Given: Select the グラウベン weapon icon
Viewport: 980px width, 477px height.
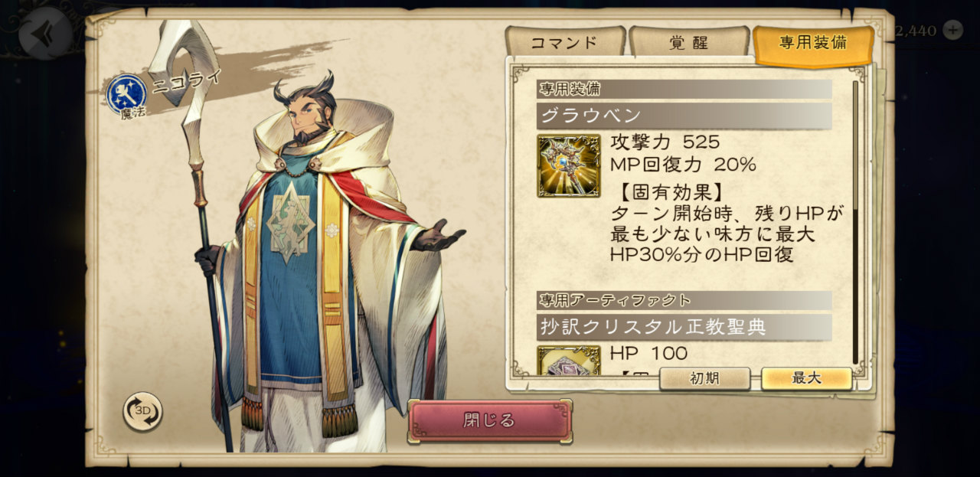Looking at the screenshot, I should click(x=568, y=166).
